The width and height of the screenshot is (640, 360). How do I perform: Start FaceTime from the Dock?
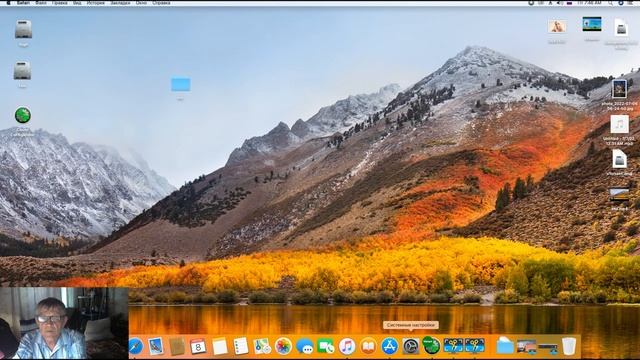[326, 346]
